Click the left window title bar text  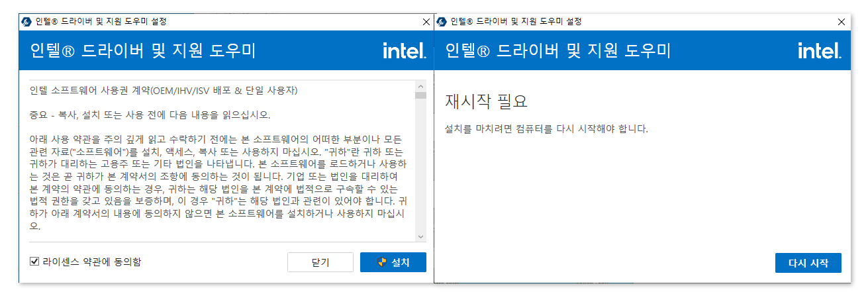tap(101, 21)
